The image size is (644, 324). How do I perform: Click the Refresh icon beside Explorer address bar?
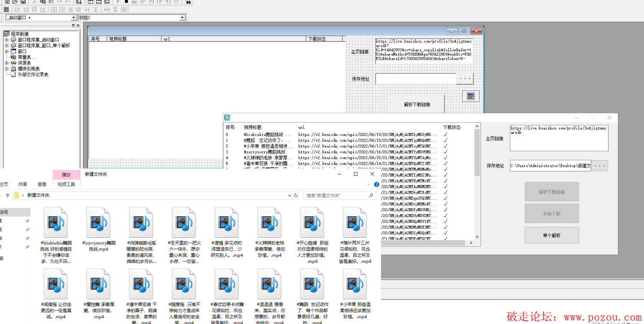pyautogui.click(x=296, y=195)
